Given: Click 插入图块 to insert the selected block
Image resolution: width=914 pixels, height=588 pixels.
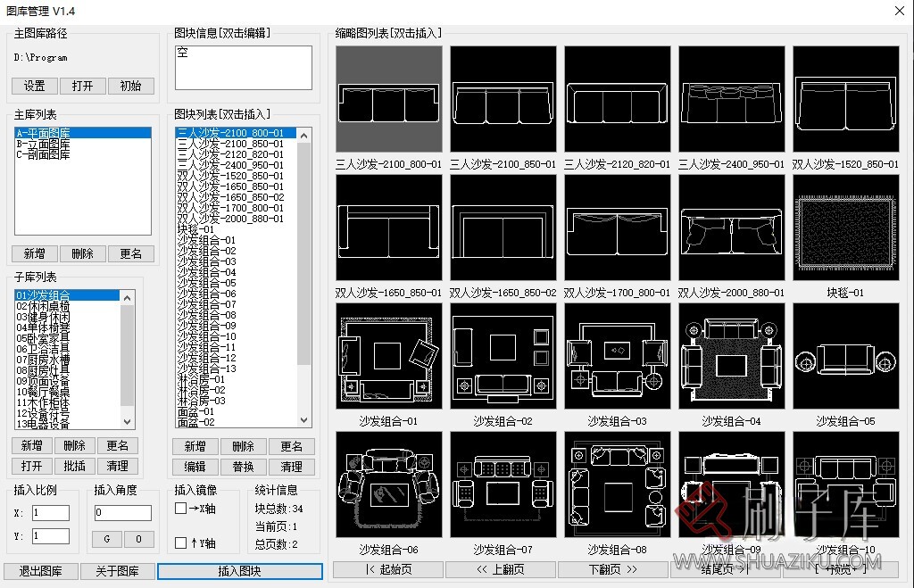Looking at the screenshot, I should (239, 570).
